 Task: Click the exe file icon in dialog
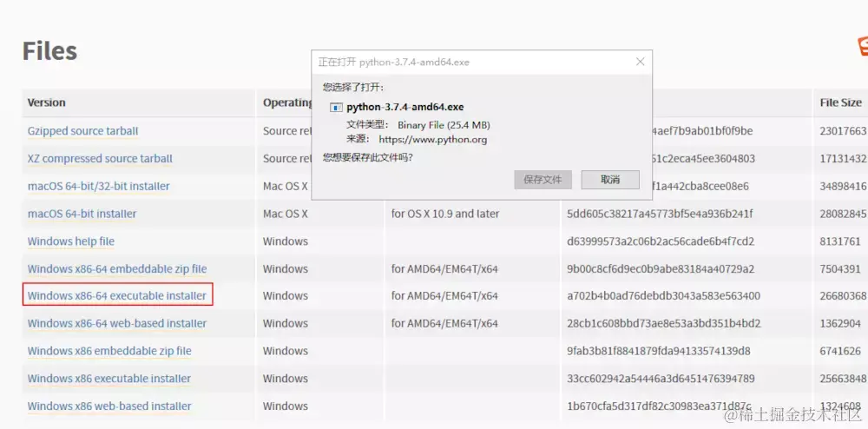tap(335, 108)
